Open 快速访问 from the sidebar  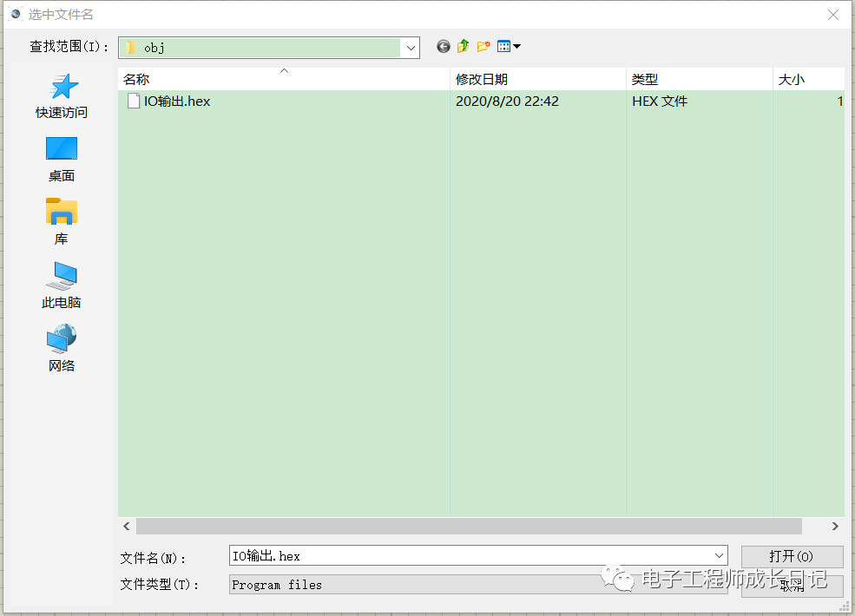tap(61, 95)
